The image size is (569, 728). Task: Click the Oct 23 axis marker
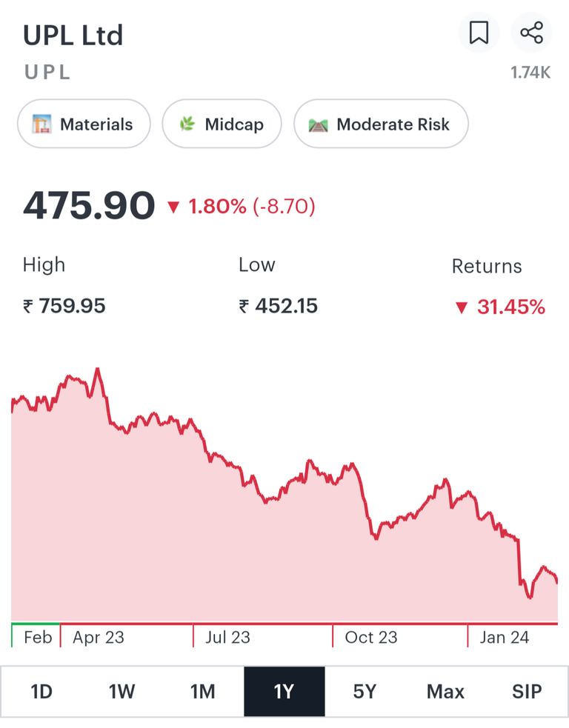pos(371,638)
